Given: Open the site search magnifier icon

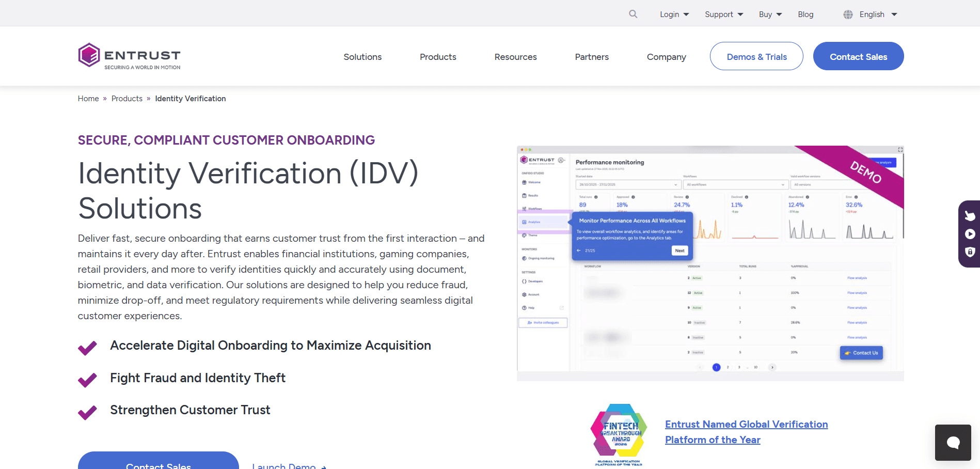Looking at the screenshot, I should (633, 14).
